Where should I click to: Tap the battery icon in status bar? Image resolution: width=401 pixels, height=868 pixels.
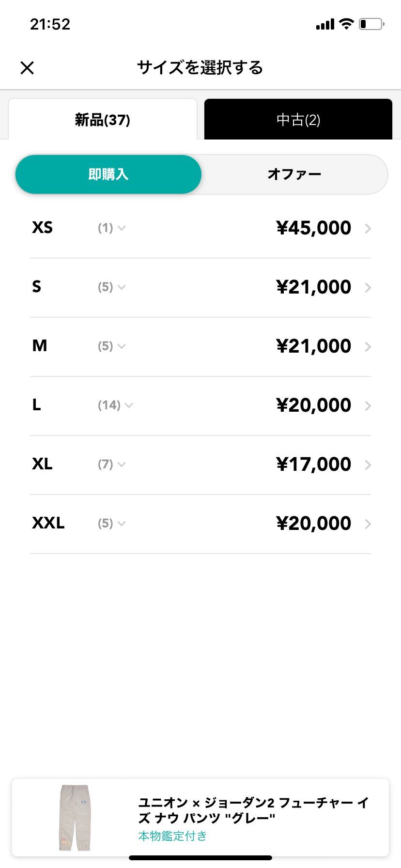coord(371,24)
